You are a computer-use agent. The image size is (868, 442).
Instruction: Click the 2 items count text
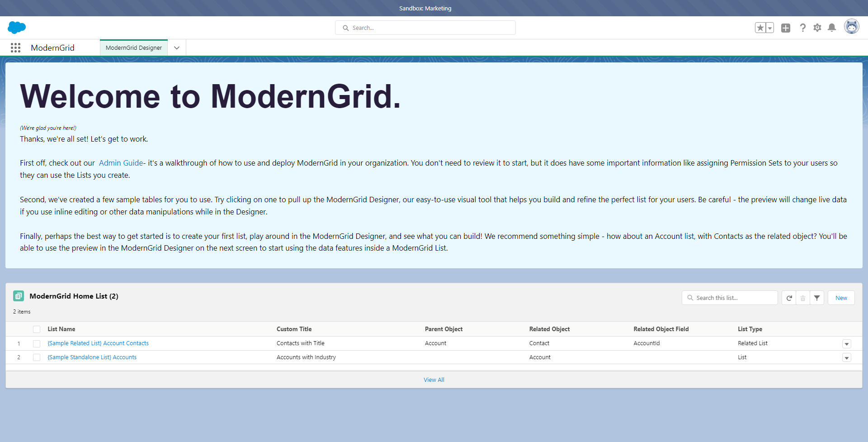(22, 312)
